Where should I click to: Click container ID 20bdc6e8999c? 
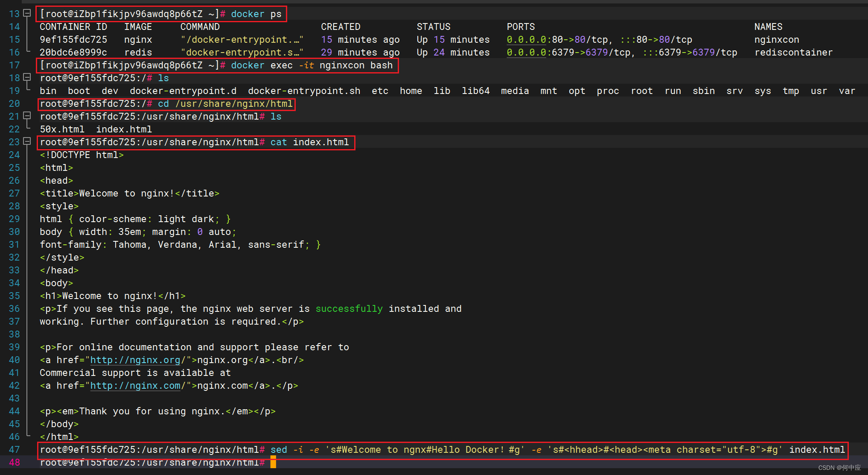(x=73, y=53)
